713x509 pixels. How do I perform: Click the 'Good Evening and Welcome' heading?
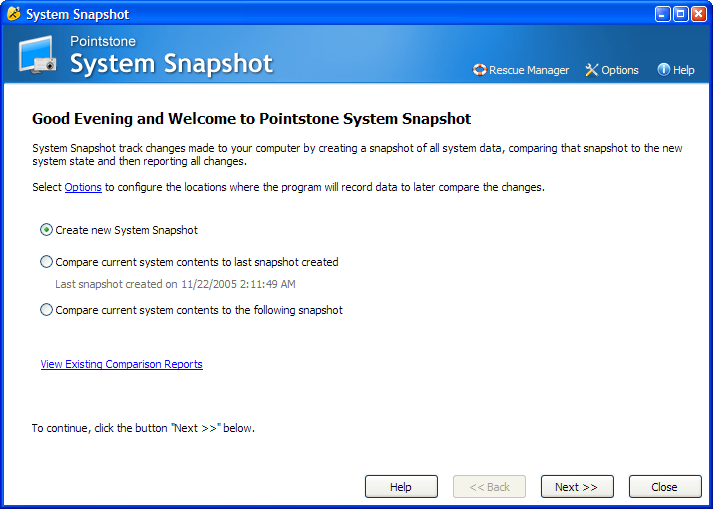[x=251, y=119]
